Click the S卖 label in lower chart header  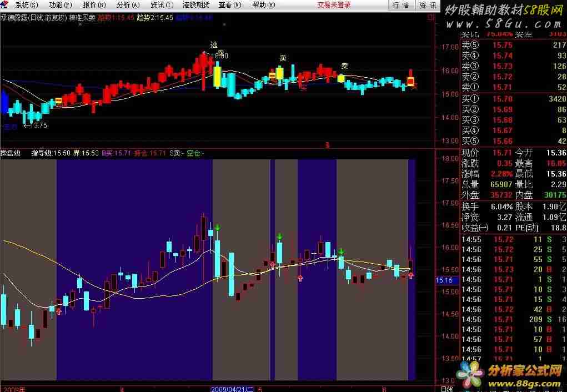click(177, 153)
